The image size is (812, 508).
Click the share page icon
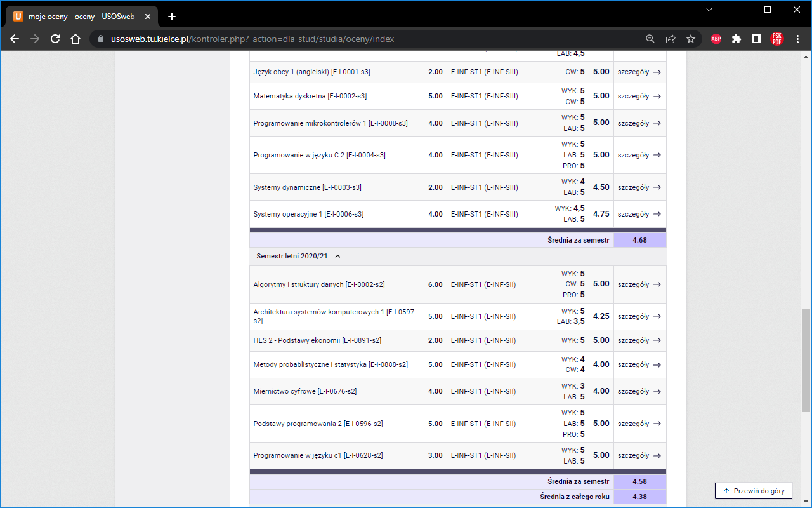pos(671,39)
